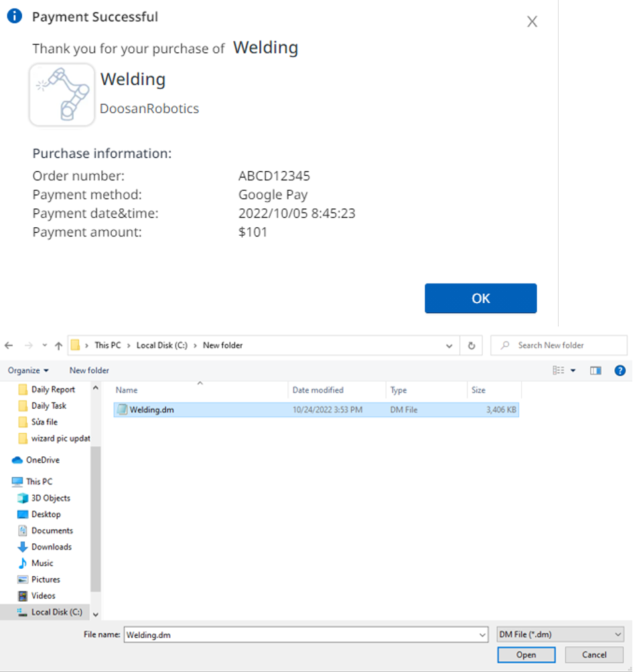This screenshot has width=637, height=672.
Task: Open the Organize menu
Action: 28,371
